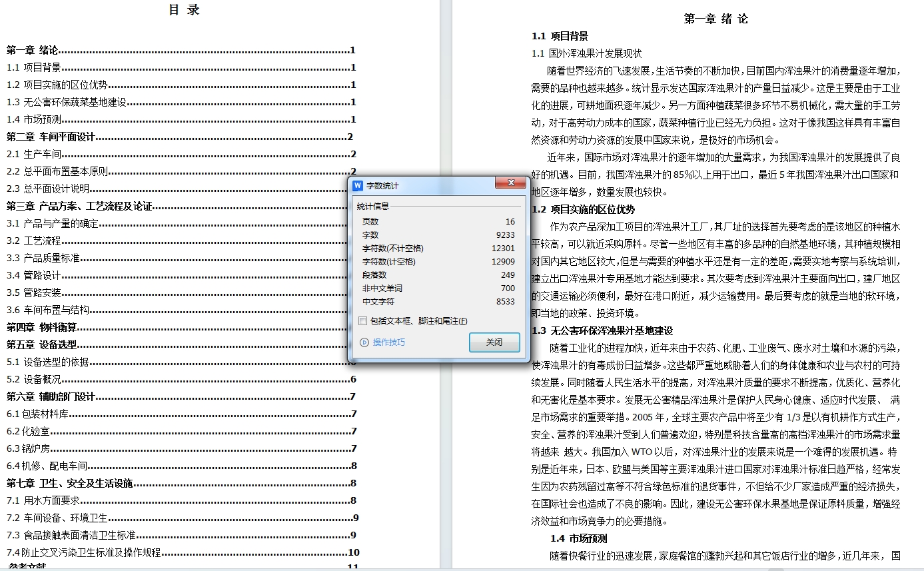Click the 字数 value 9233
The width and height of the screenshot is (924, 571).
506,235
